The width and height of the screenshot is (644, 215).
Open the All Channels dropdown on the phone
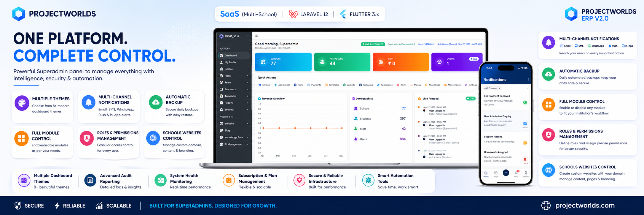492,88
